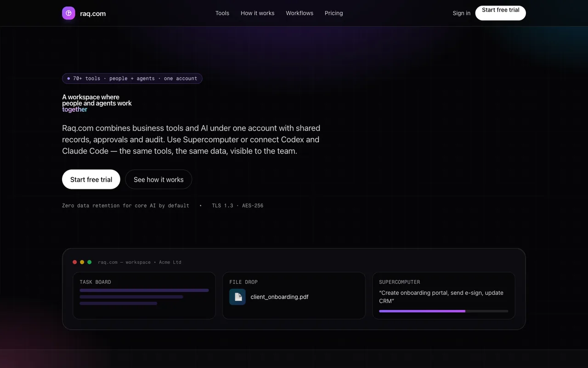Click the SUPERCOMPUTER card label

point(400,282)
